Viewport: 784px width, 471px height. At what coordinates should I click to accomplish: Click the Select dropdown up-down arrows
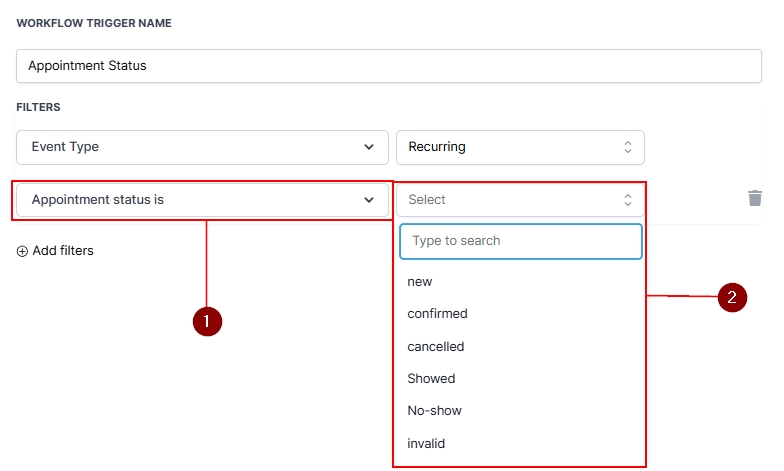pyautogui.click(x=628, y=199)
